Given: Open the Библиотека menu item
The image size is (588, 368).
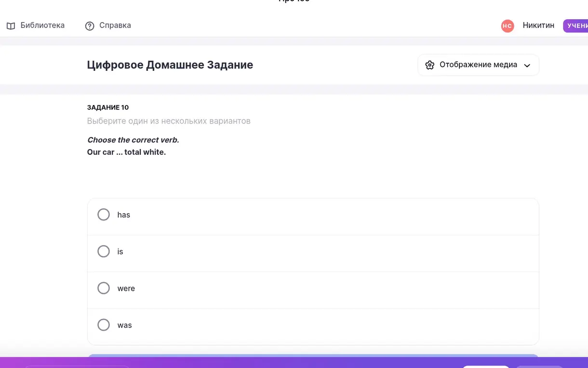Looking at the screenshot, I should pyautogui.click(x=36, y=26).
